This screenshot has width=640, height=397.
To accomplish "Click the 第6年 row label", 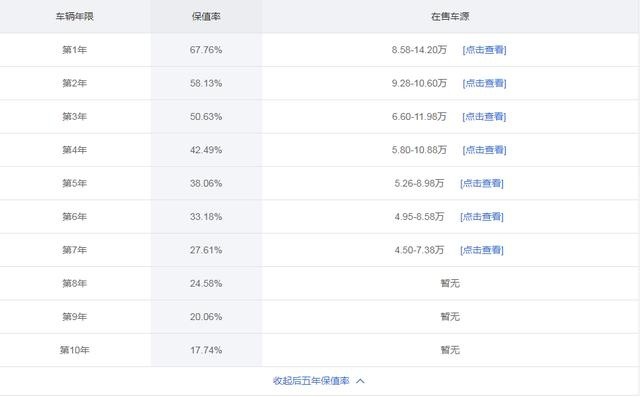I will pyautogui.click(x=75, y=217).
